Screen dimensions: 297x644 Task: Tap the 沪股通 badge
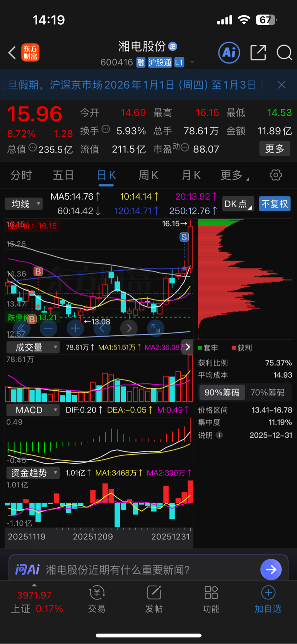[160, 62]
